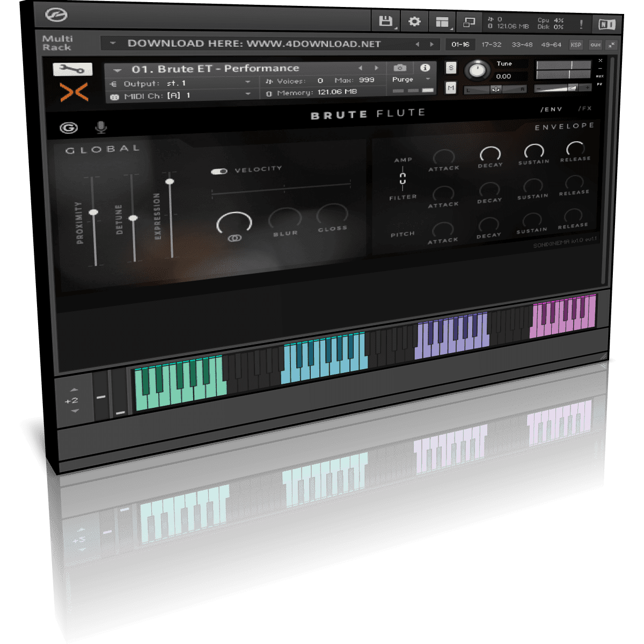This screenshot has width=644, height=644.
Task: Click the Tune value 0.00 field
Action: coord(503,76)
